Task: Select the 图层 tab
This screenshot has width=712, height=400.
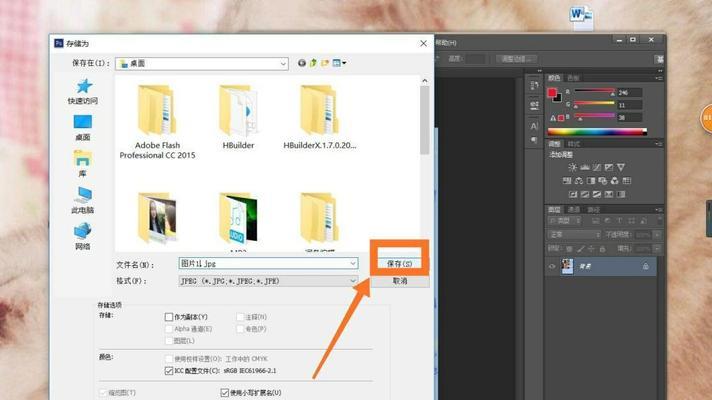Action: [554, 210]
